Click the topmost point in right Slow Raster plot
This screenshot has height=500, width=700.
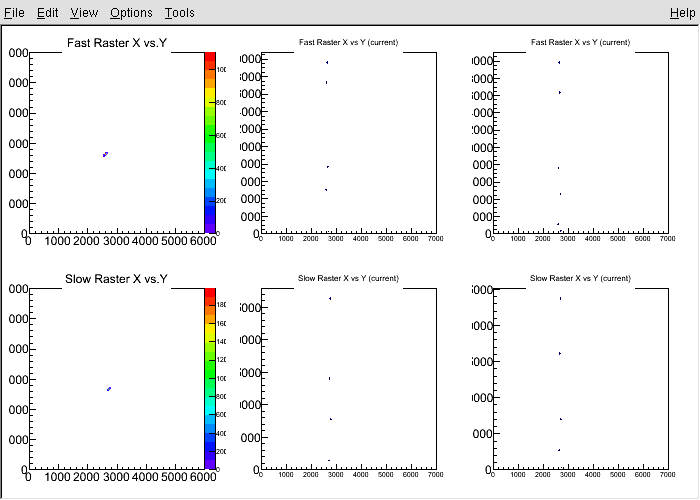click(x=560, y=298)
